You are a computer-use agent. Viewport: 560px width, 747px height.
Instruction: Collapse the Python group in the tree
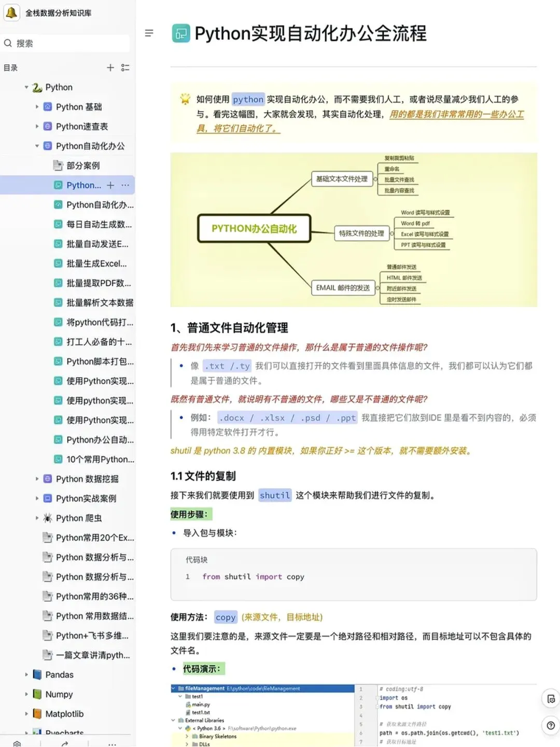click(x=26, y=87)
